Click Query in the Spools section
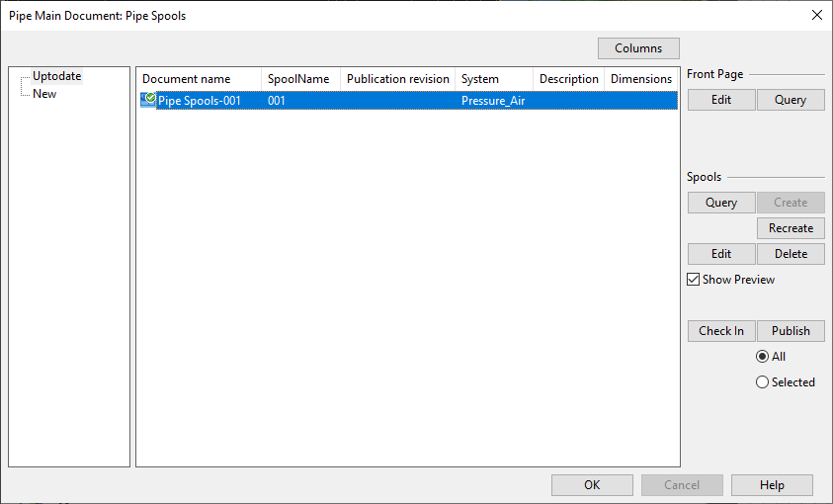Viewport: 833px width, 504px height. (x=721, y=203)
